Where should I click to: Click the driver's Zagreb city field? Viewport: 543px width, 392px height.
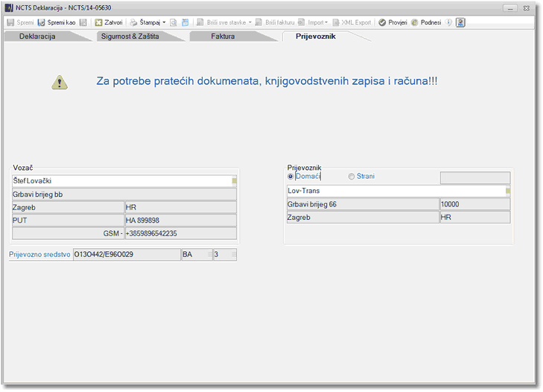(68, 208)
